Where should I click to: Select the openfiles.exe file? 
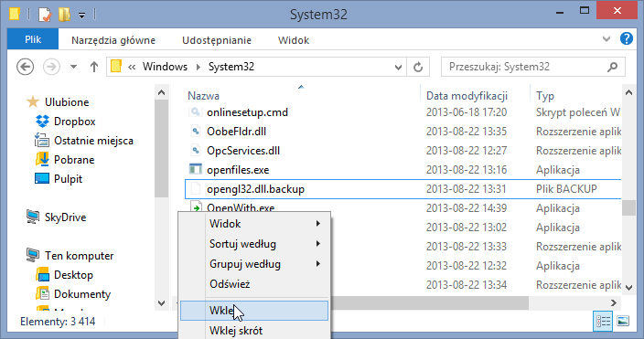pyautogui.click(x=238, y=170)
